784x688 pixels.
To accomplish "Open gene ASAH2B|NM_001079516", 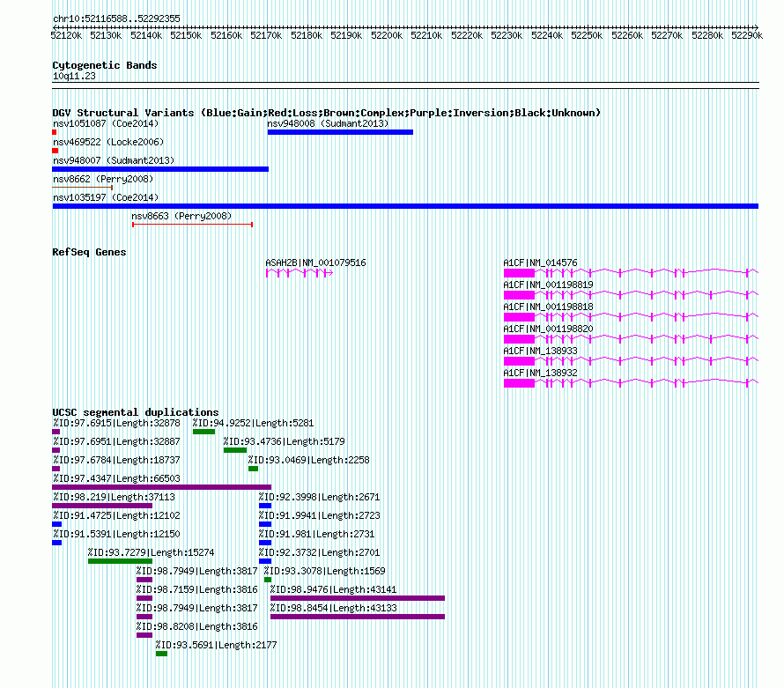I will pyautogui.click(x=315, y=263).
